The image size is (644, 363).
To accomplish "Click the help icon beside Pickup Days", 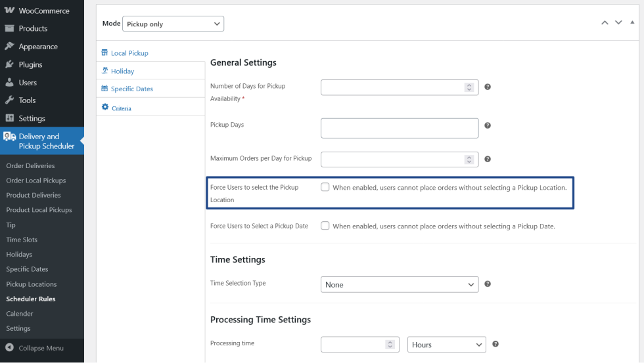I will (488, 125).
